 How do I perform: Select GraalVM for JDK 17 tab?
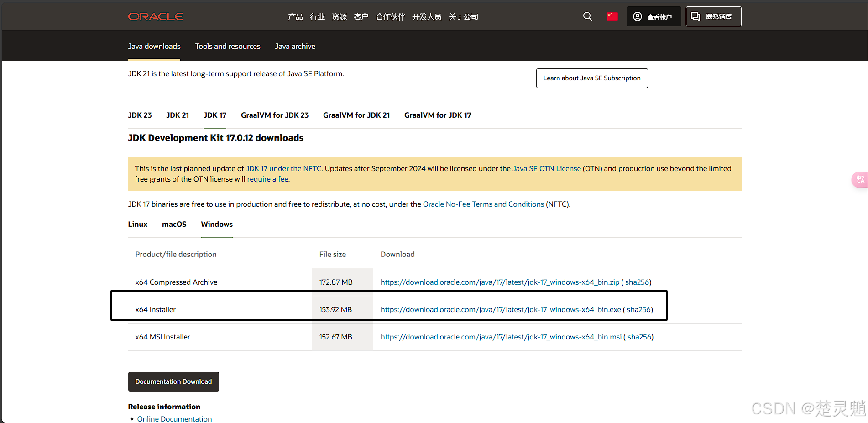pos(438,115)
